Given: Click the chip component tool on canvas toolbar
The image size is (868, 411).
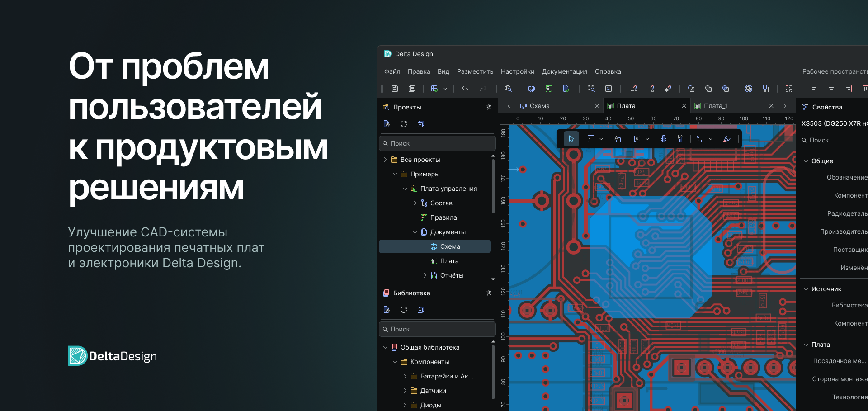Looking at the screenshot, I should tap(664, 139).
